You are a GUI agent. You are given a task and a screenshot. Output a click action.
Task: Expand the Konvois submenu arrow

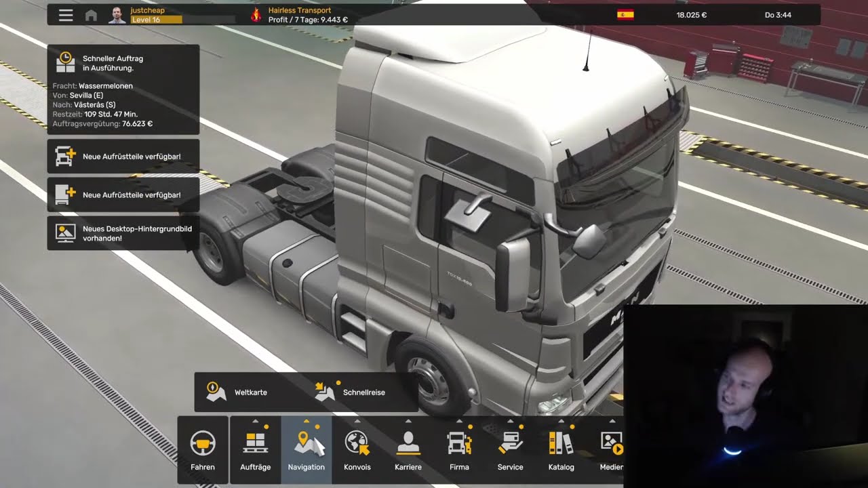coord(357,421)
